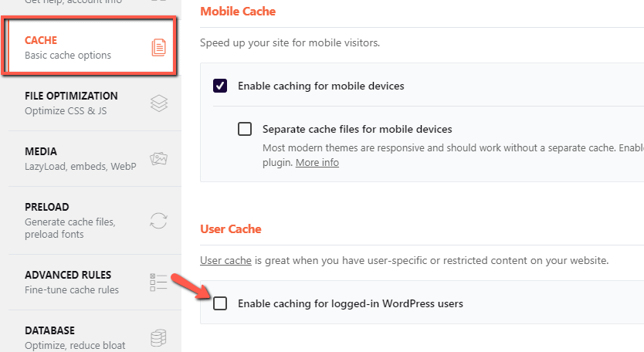Open the ADVANCED RULES section label
Image resolution: width=644 pixels, height=352 pixels.
(68, 275)
